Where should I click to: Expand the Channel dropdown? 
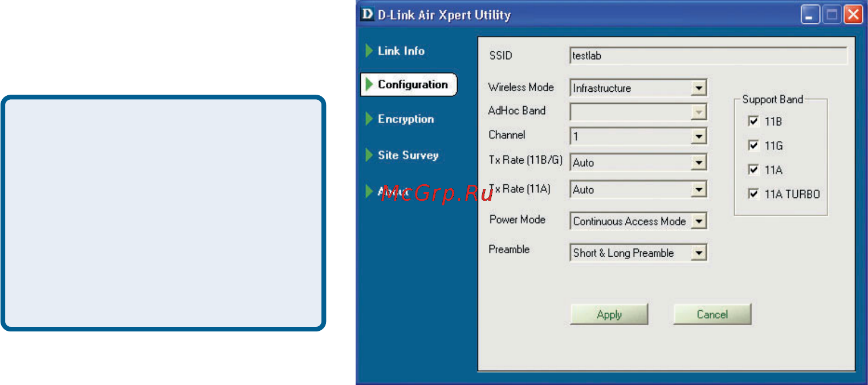pos(698,137)
